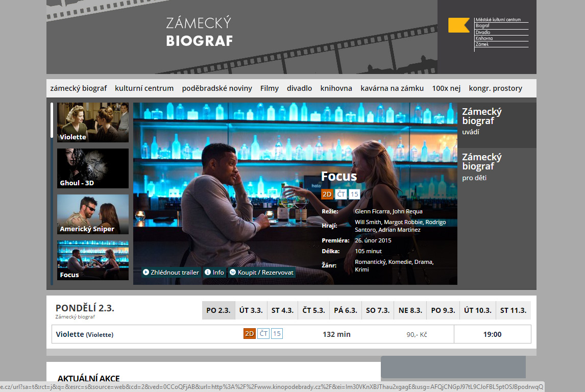Image resolution: width=585 pixels, height=392 pixels.
Task: Click the ZÁMECKÝ BIOGRAF header logo title
Action: pos(199,32)
